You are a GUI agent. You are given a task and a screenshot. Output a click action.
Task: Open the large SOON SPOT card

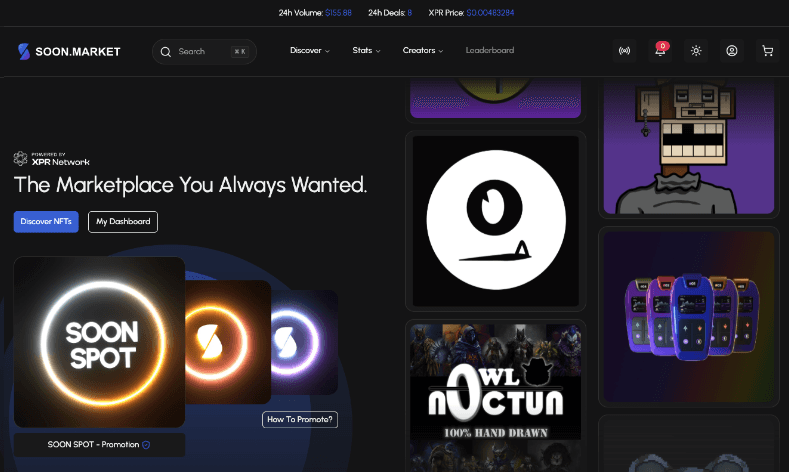pyautogui.click(x=99, y=342)
